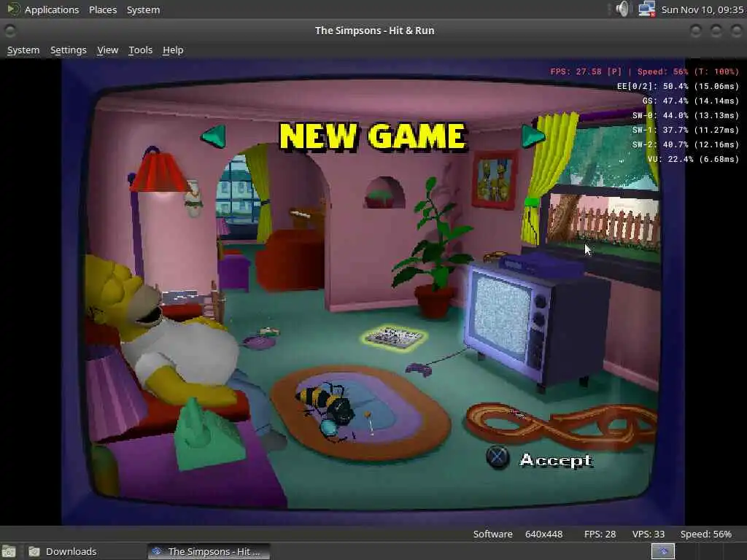Open the Tools menu
This screenshot has width=747, height=560.
(x=141, y=50)
